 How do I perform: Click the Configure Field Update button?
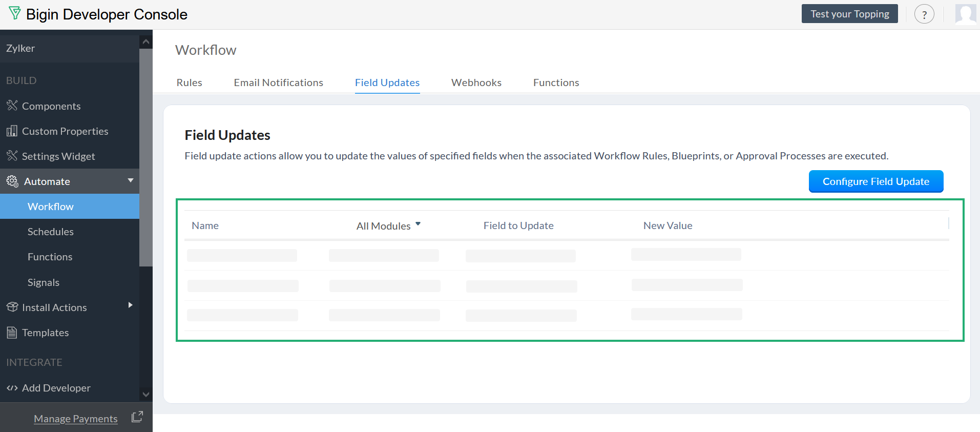[875, 181]
